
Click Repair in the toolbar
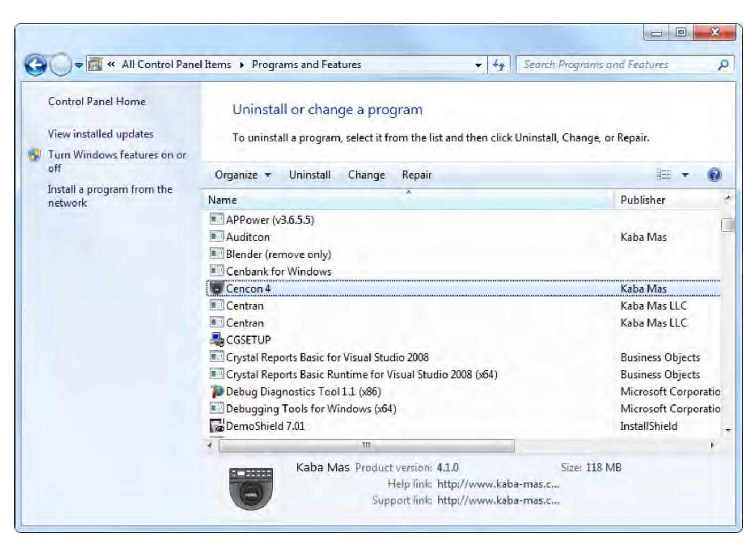(417, 175)
